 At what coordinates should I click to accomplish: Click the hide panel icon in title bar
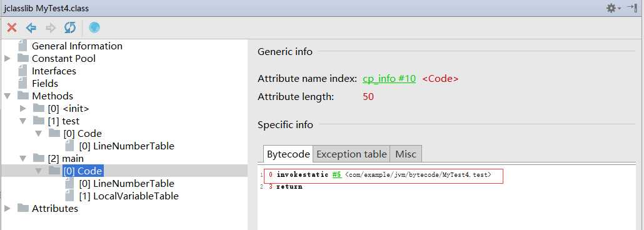pyautogui.click(x=633, y=7)
